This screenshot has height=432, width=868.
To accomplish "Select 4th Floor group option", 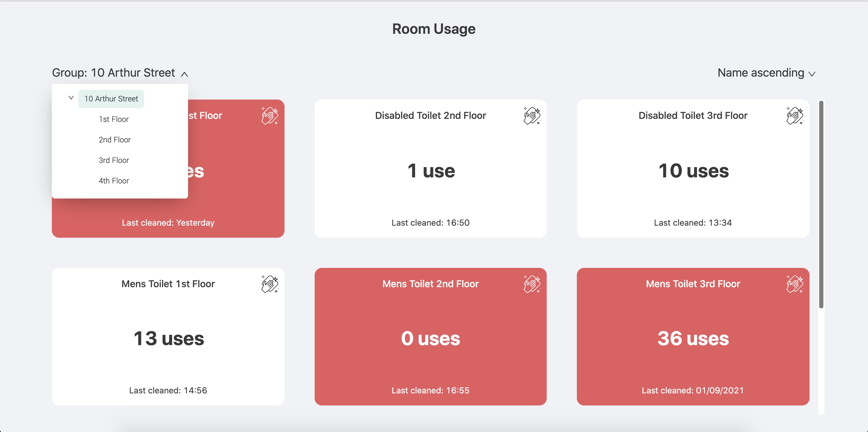I will point(114,181).
